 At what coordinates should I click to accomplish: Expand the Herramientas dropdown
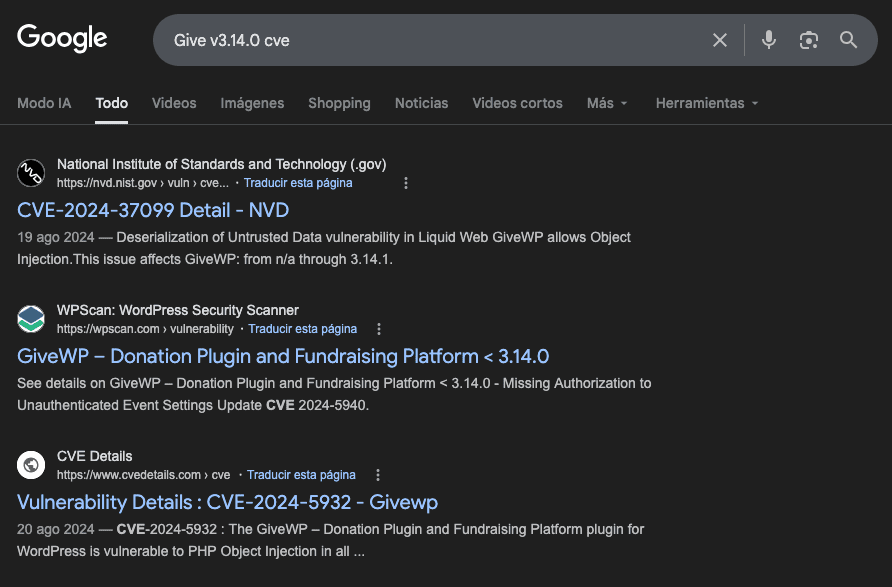tap(707, 103)
